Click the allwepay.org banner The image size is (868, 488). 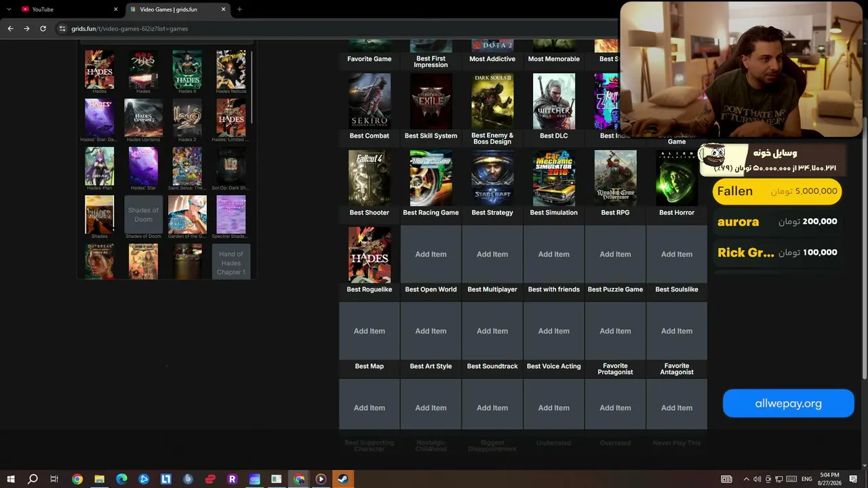pos(788,403)
